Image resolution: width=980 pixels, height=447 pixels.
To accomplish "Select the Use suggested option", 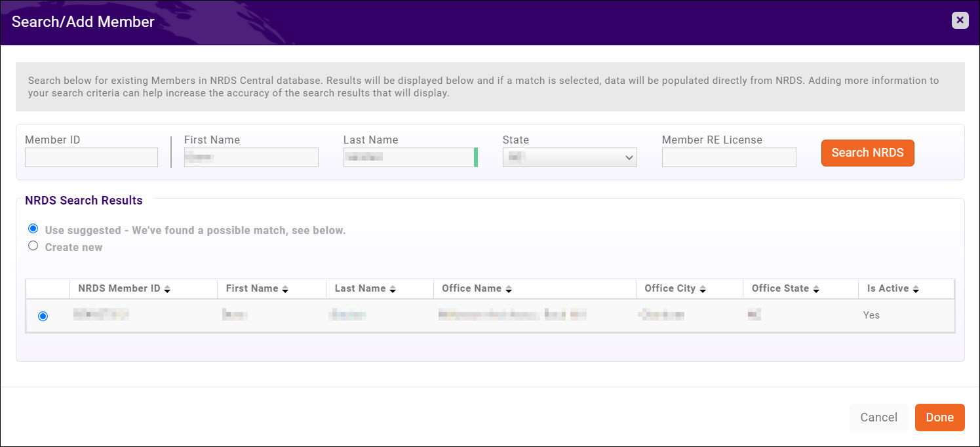I will pyautogui.click(x=33, y=228).
